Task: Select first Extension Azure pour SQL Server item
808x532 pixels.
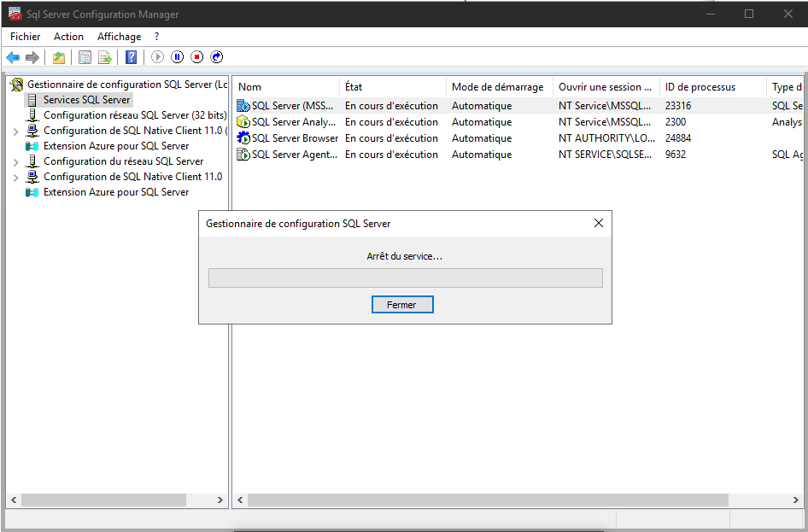Action: point(116,146)
